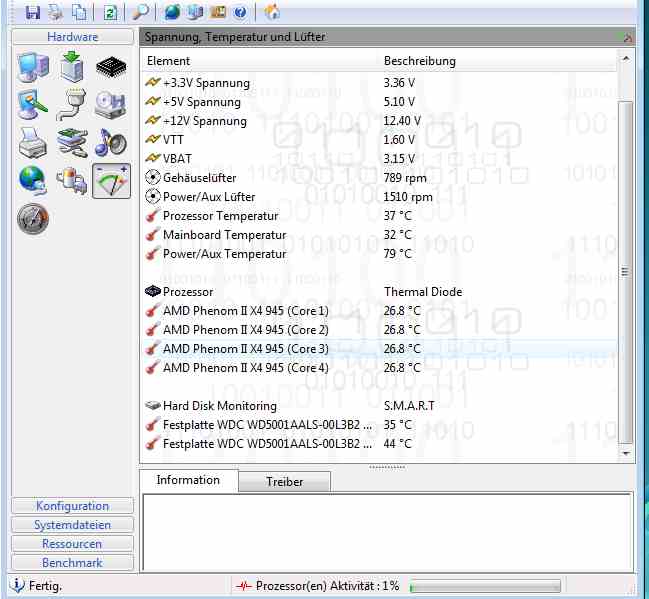The image size is (649, 599).
Task: Select the Hard Disk Monitoring row
Action: [x=379, y=406]
